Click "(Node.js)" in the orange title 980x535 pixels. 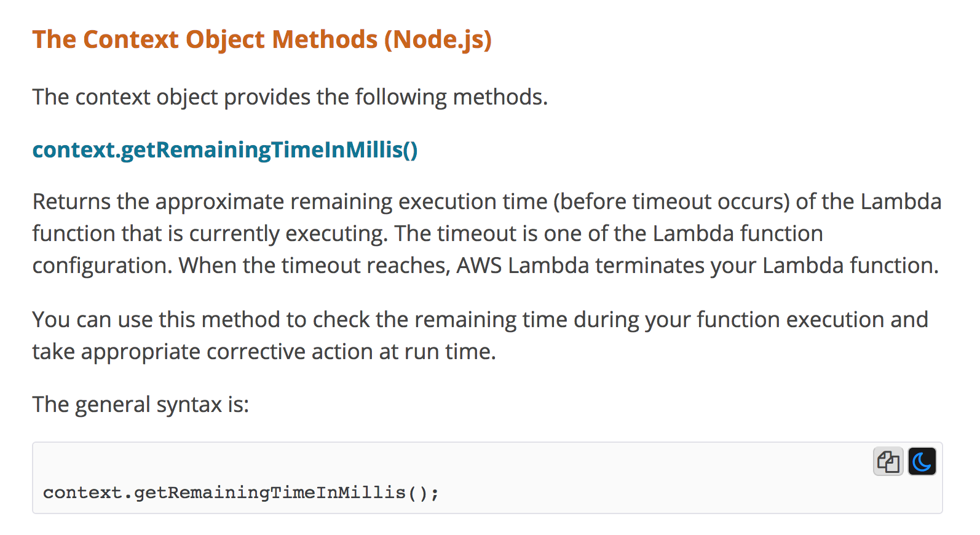438,39
